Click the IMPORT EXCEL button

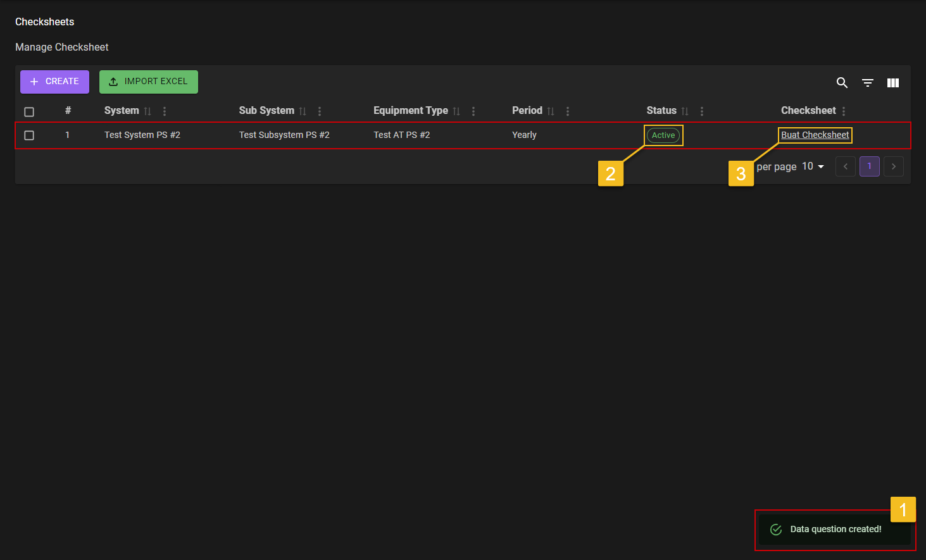click(149, 81)
